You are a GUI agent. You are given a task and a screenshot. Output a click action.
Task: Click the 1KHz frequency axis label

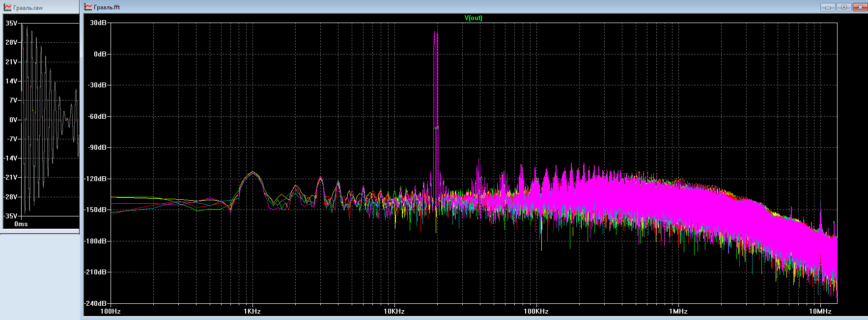(x=252, y=311)
